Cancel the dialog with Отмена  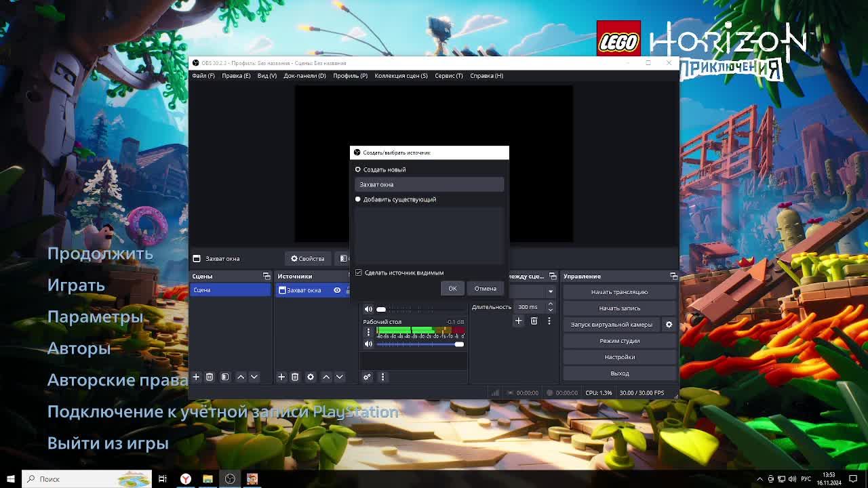pos(485,289)
